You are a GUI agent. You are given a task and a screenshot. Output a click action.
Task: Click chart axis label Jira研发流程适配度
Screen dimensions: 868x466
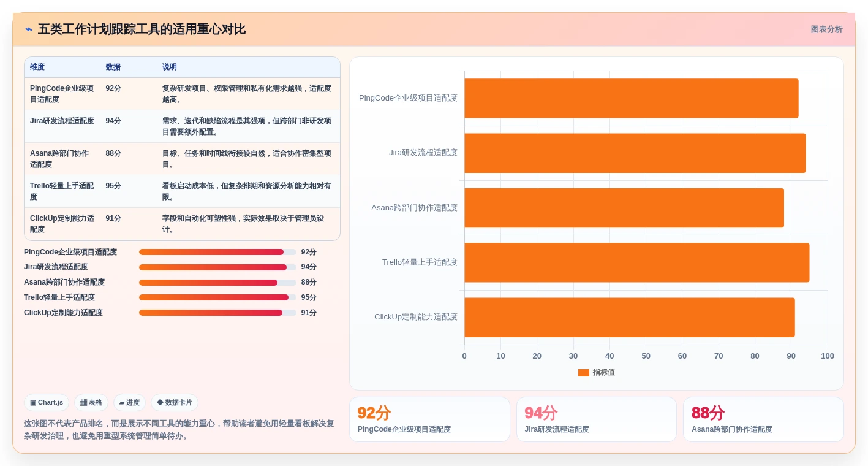[x=423, y=153]
